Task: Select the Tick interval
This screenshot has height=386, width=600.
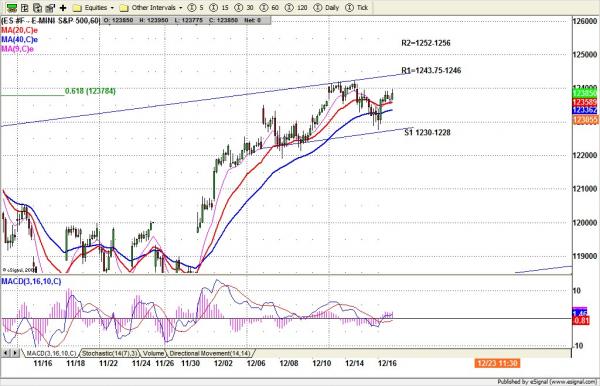Action: click(356, 8)
